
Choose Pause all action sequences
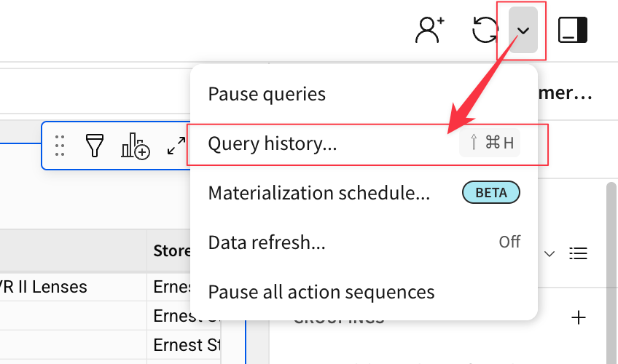[321, 292]
